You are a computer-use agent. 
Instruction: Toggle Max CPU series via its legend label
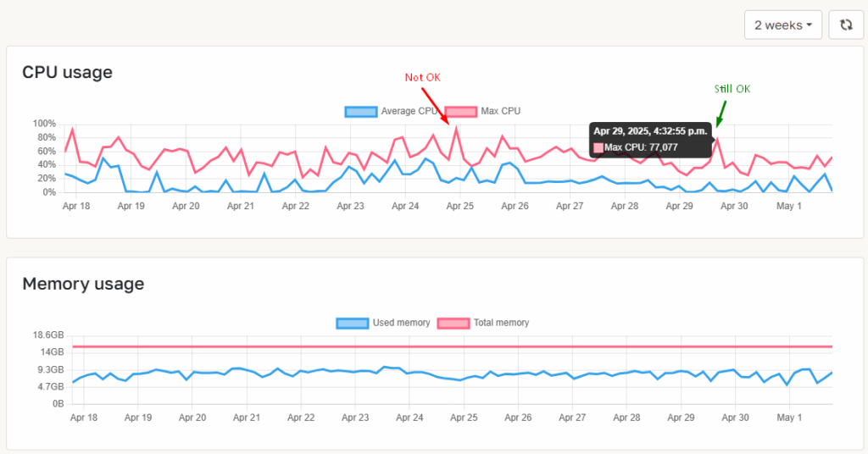coord(500,111)
